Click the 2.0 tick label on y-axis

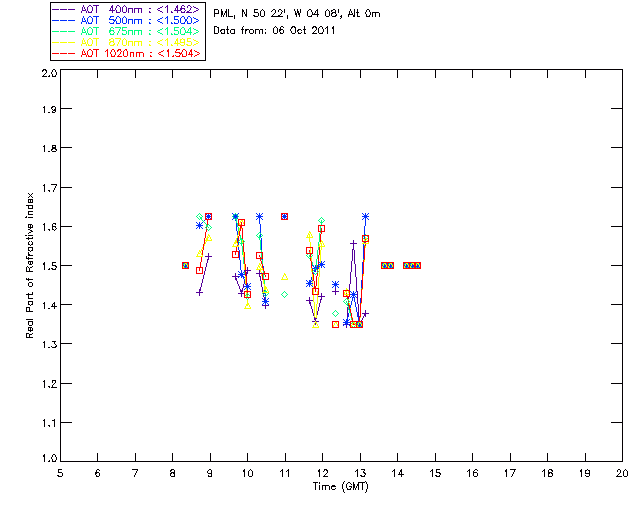coord(47,74)
